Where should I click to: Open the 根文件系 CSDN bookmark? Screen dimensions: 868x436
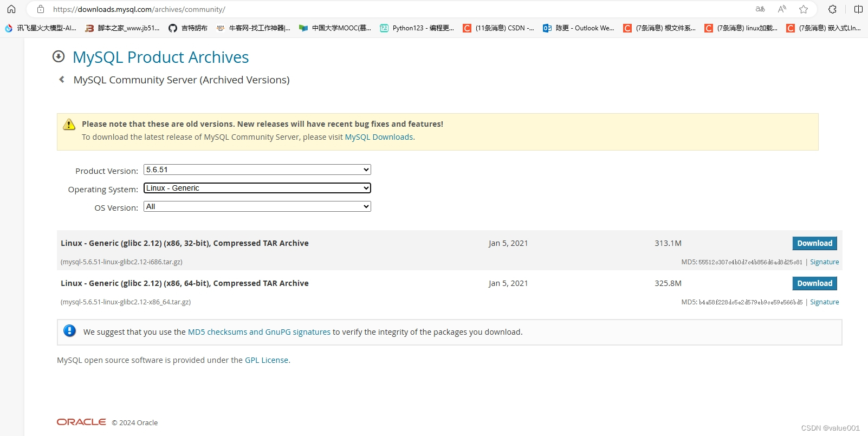(x=659, y=28)
